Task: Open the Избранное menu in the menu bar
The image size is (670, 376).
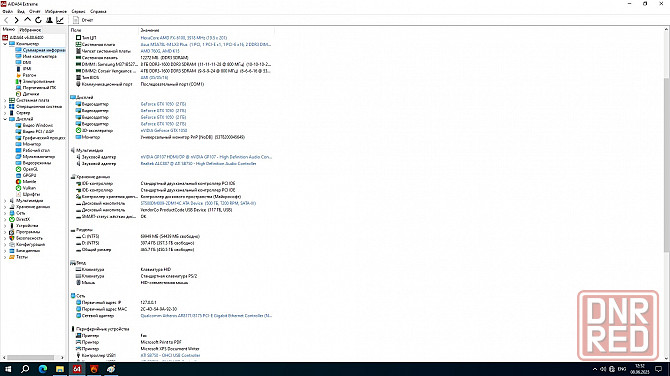Action: point(56,12)
